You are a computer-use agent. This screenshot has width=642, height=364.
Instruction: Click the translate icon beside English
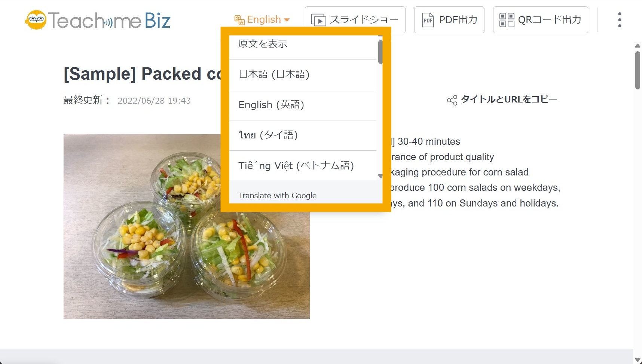239,20
